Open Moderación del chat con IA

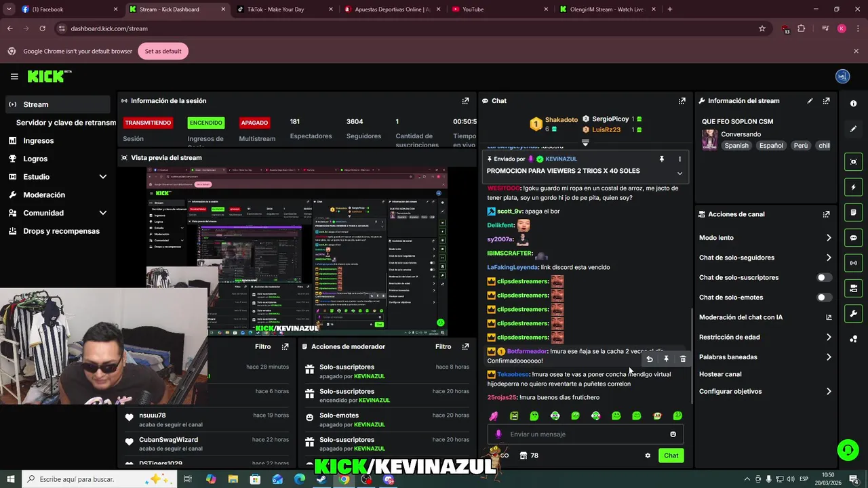765,317
